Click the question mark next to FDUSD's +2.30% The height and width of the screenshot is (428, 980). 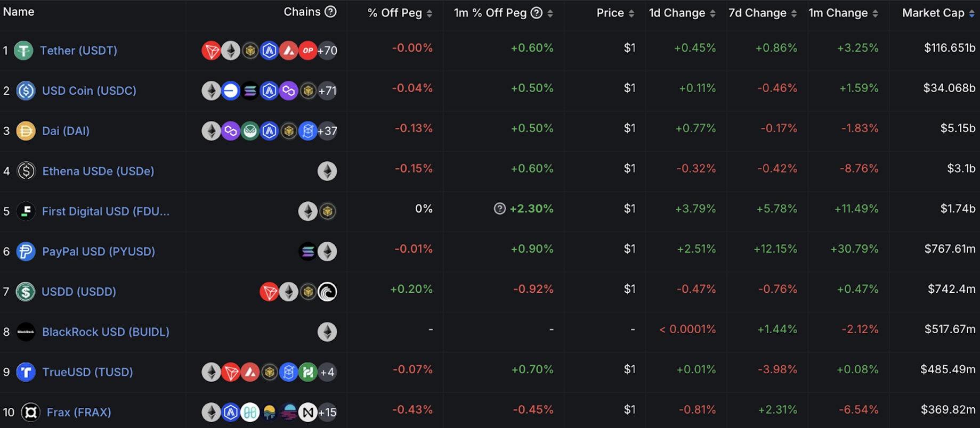tap(499, 209)
